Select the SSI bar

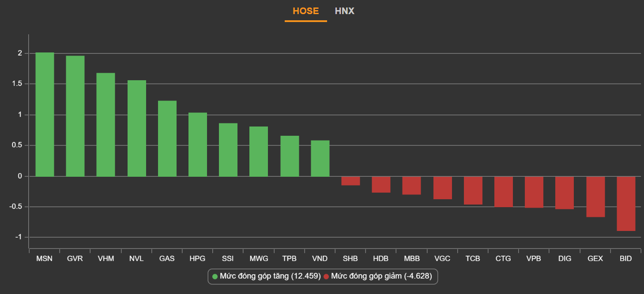coord(228,150)
